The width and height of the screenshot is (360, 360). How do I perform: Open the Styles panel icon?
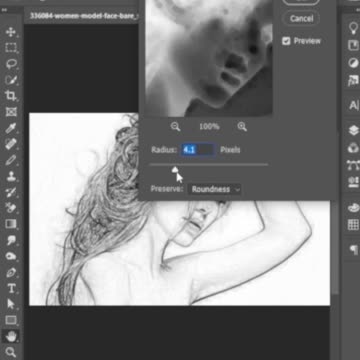[x=353, y=80]
